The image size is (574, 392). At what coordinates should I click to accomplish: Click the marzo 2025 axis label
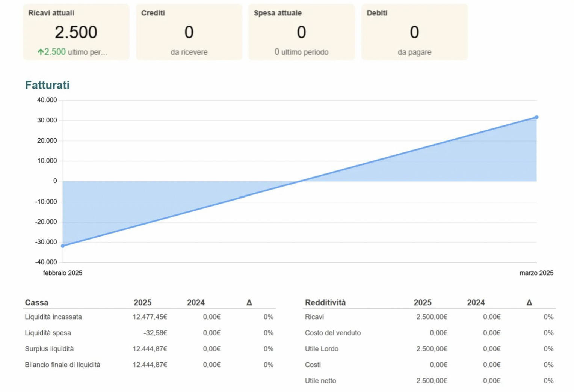tap(536, 273)
